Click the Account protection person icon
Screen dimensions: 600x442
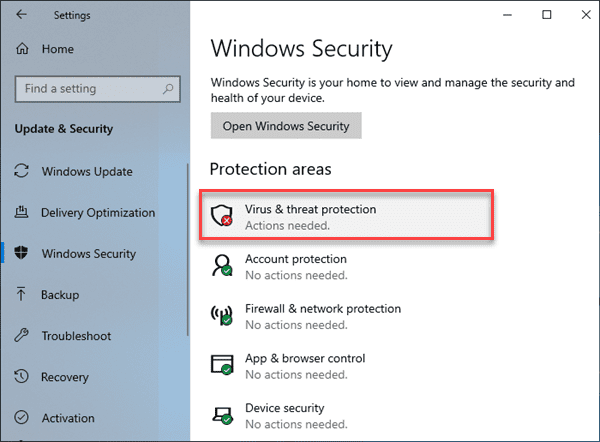(222, 266)
